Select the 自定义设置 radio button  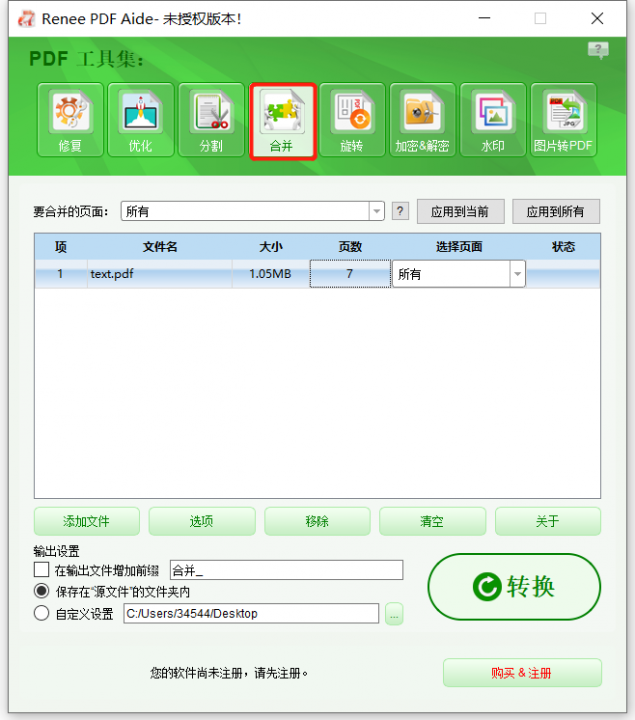pyautogui.click(x=41, y=613)
